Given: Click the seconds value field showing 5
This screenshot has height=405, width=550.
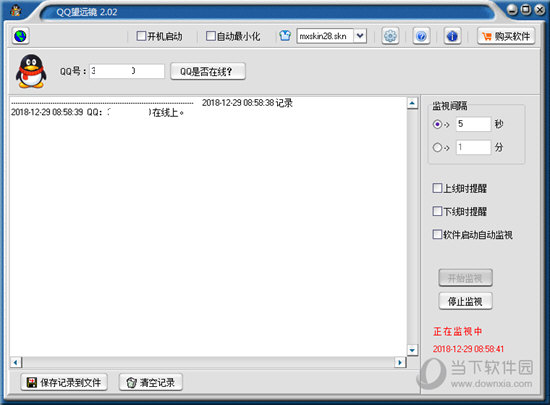Looking at the screenshot, I should click(x=473, y=124).
